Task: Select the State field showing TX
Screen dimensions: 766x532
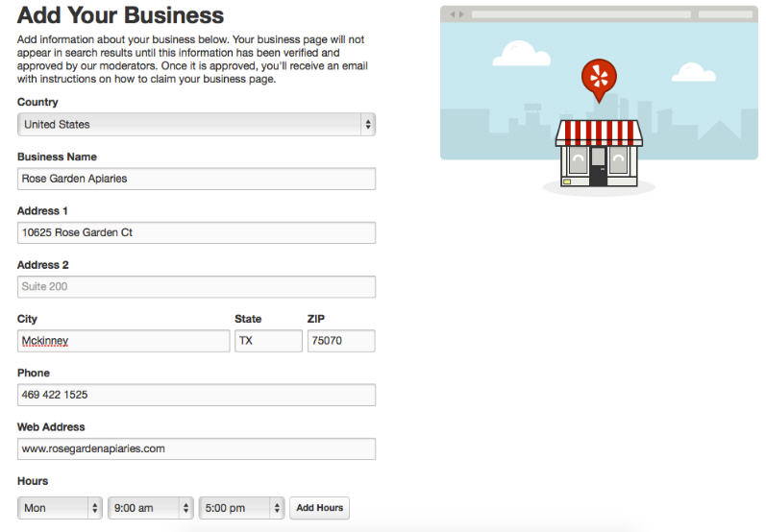Action: (268, 341)
